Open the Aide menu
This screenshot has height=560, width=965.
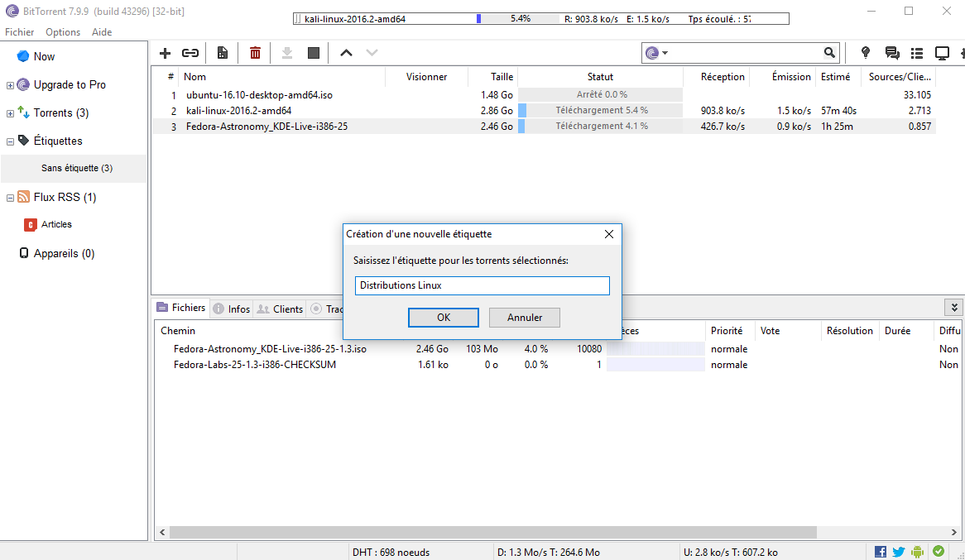click(102, 32)
